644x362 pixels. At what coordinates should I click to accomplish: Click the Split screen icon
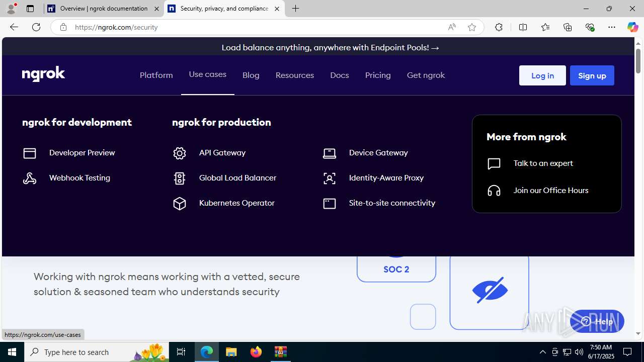pos(523,27)
